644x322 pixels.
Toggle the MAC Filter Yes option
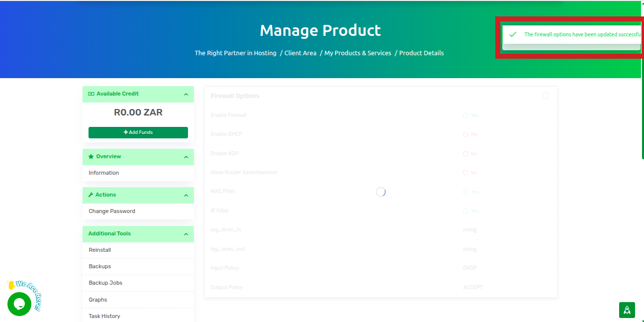[465, 192]
